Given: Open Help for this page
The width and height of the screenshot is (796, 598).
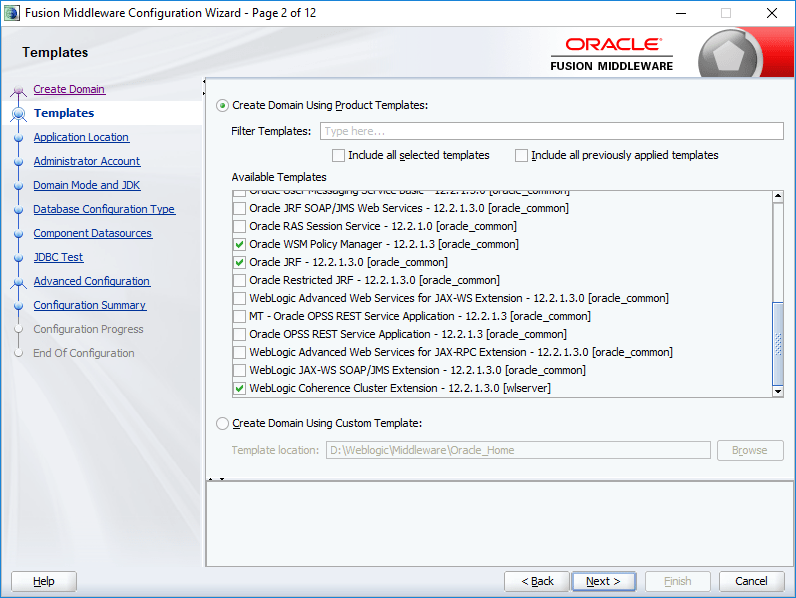Looking at the screenshot, I should click(44, 581).
